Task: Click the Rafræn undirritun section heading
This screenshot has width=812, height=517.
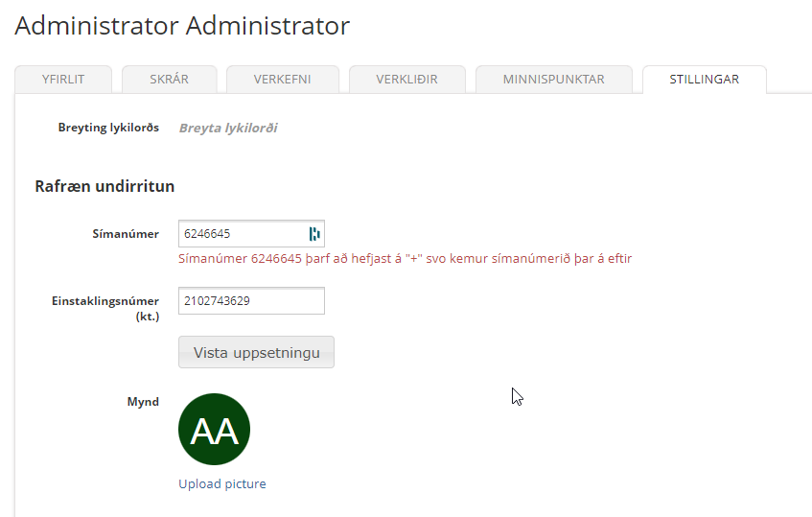Action: click(x=104, y=186)
